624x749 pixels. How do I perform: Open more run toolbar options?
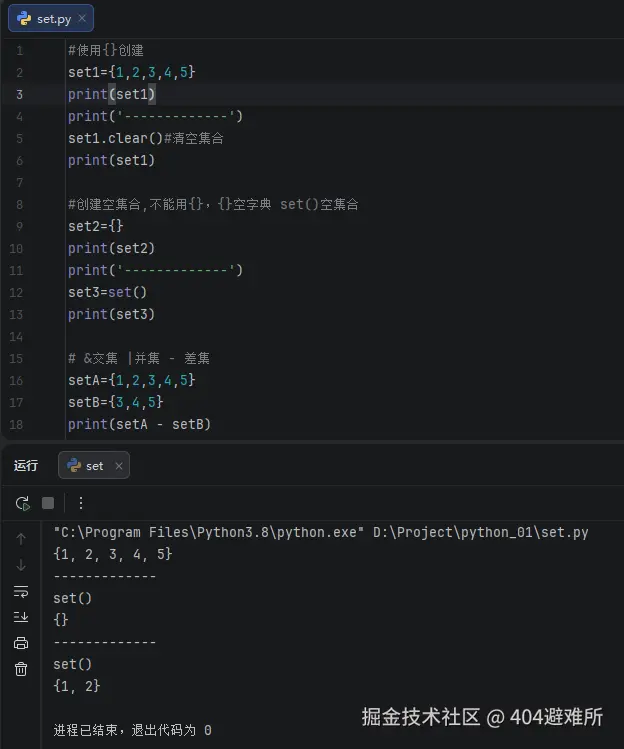(x=81, y=503)
